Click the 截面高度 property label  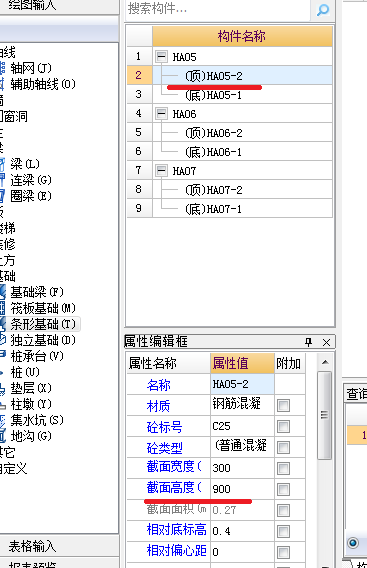click(x=174, y=488)
